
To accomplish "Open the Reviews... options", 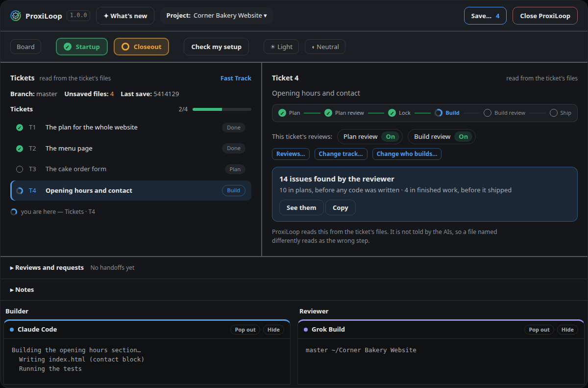I will click(291, 154).
